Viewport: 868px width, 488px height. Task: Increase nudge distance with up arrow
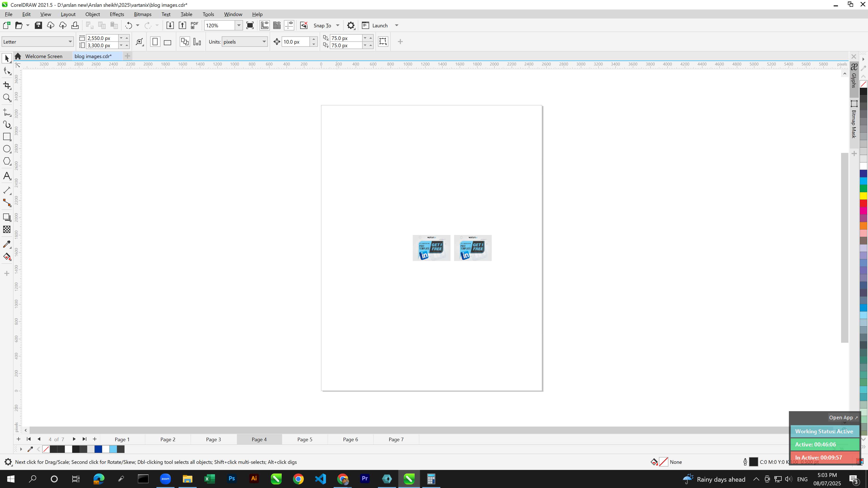(314, 39)
